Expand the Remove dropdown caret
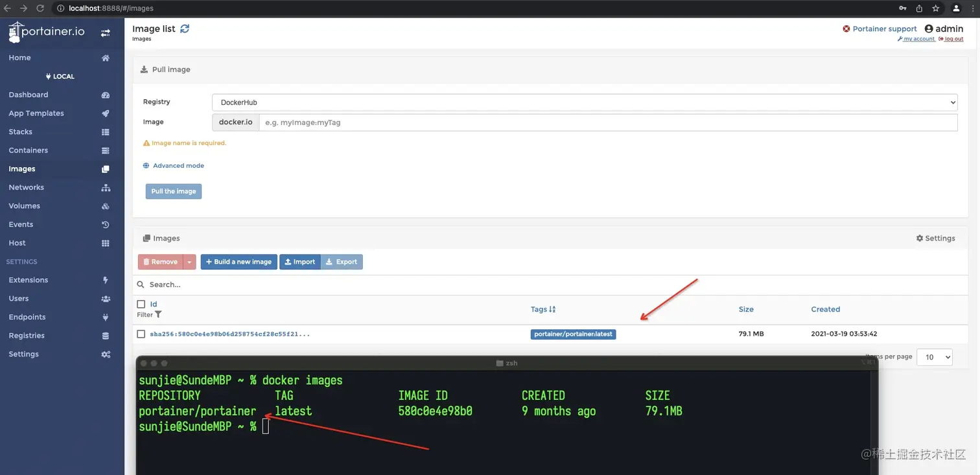 click(x=189, y=262)
